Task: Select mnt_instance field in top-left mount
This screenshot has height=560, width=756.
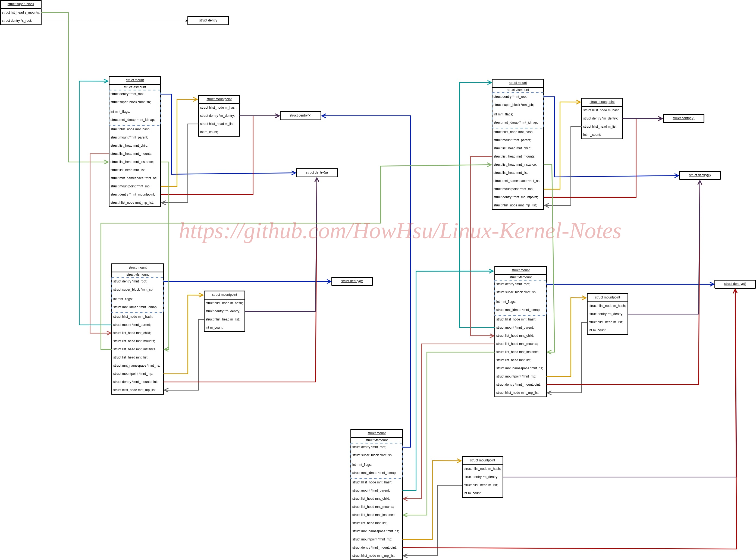Action: 134,162
